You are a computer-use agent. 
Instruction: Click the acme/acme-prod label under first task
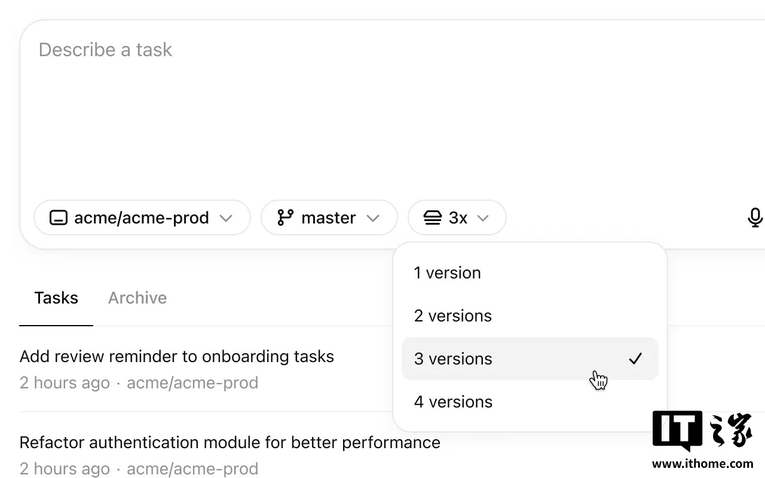pos(192,383)
